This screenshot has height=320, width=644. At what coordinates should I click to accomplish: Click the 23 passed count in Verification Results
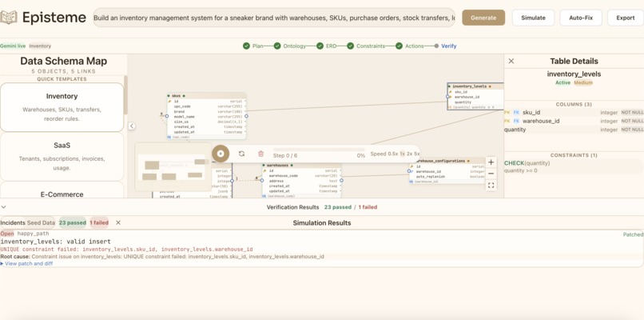tap(338, 207)
